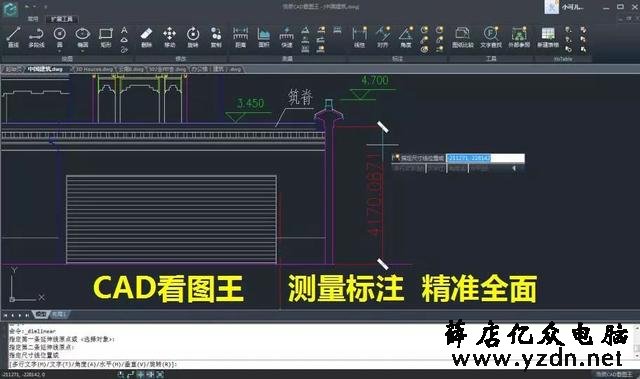Expand the Circle tool dropdown arrow
The height and width of the screenshot is (379, 640).
coord(60,51)
